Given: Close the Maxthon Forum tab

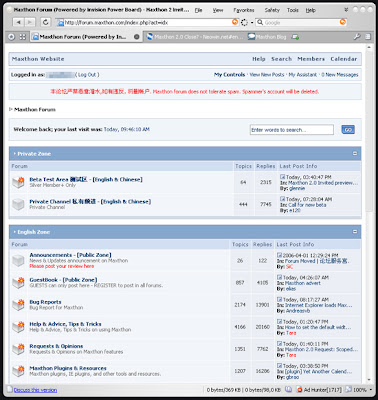Looking at the screenshot, I should pos(136,37).
